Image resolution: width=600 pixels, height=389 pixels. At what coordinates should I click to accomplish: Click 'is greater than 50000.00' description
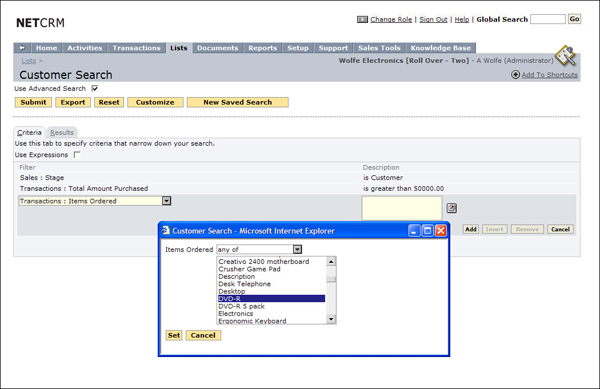[404, 189]
